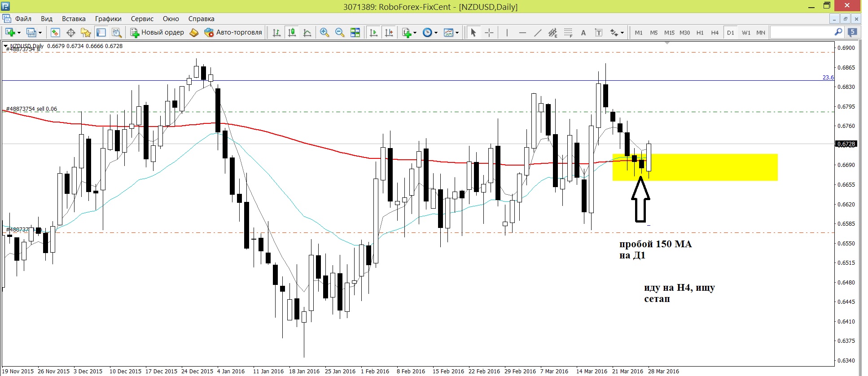
Task: Open the chat notifications icon
Action: coord(852,32)
